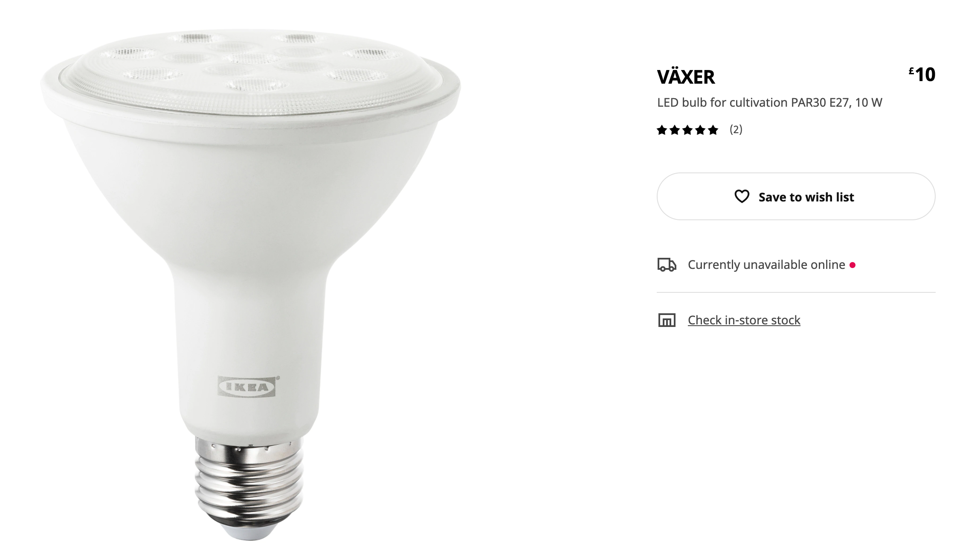The height and width of the screenshot is (560, 980).
Task: Save VÄXER to wish list
Action: click(x=796, y=196)
